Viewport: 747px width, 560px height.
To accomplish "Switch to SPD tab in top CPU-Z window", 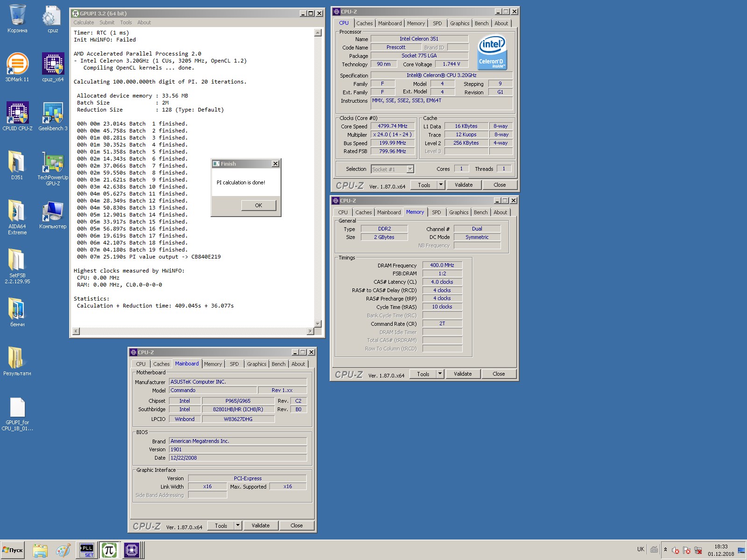I will point(437,23).
